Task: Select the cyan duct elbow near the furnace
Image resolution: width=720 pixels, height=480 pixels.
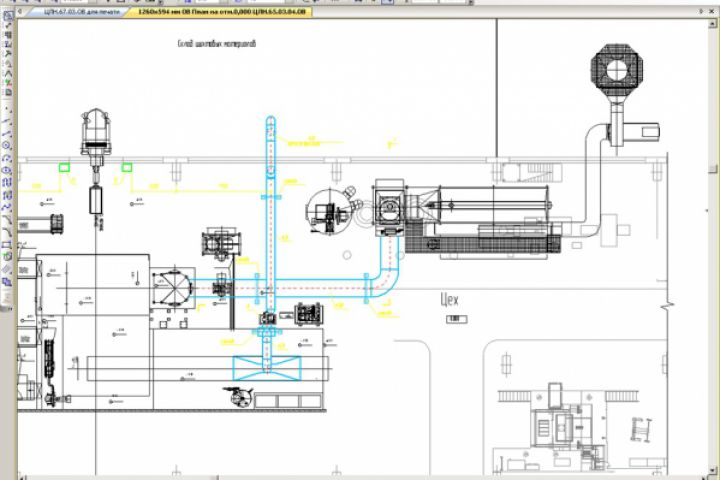Action: point(387,280)
